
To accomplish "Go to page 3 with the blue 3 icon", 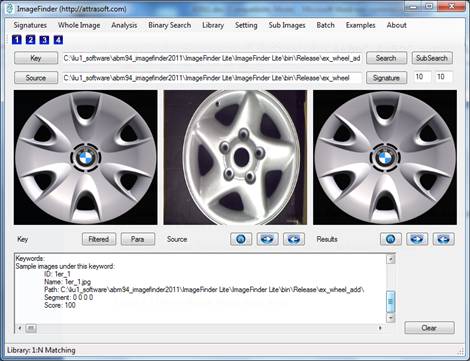I will (44, 40).
